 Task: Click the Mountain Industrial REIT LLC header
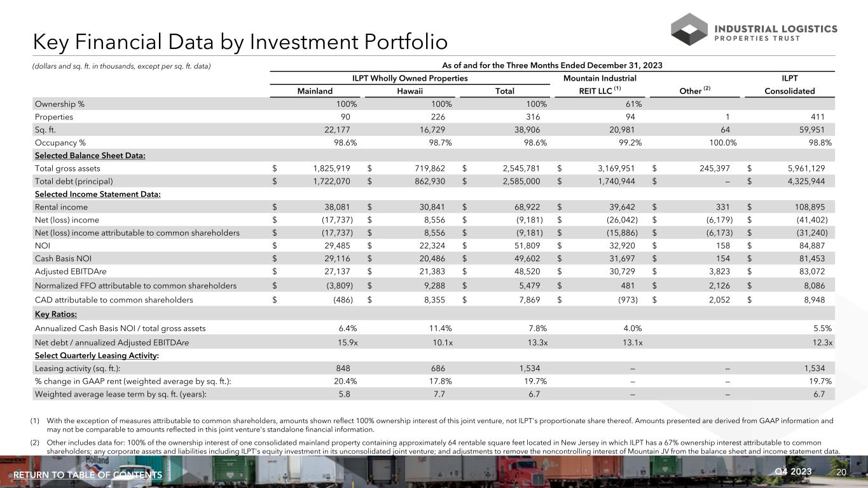(x=599, y=85)
